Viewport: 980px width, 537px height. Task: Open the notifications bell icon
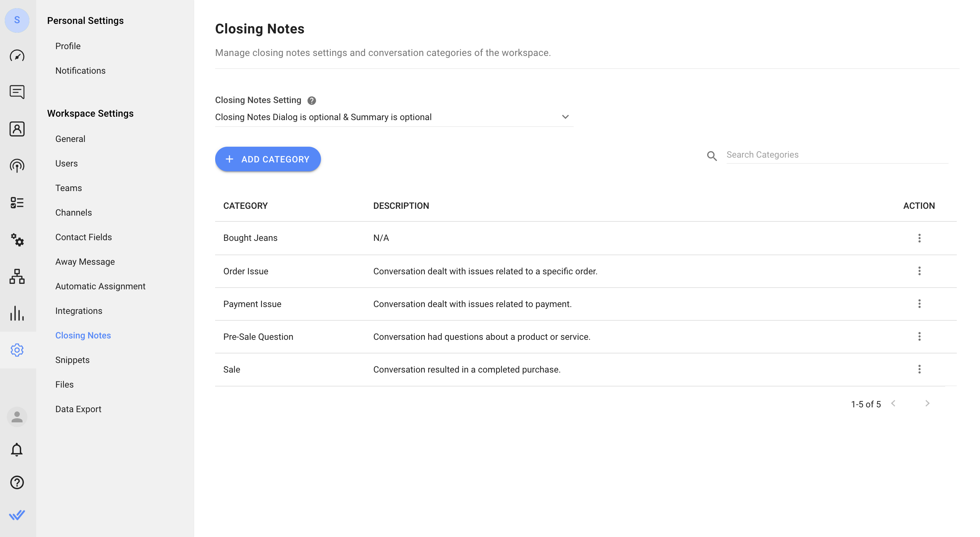[17, 450]
